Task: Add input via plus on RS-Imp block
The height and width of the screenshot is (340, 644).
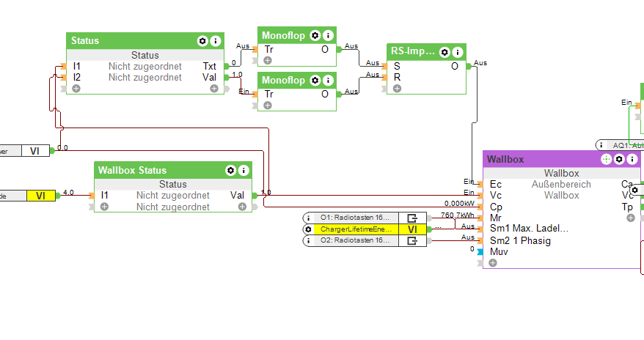Action: 397,89
